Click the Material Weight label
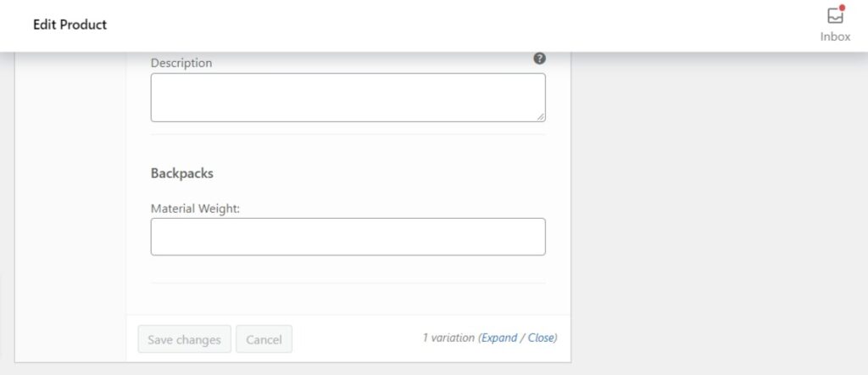 pos(196,208)
